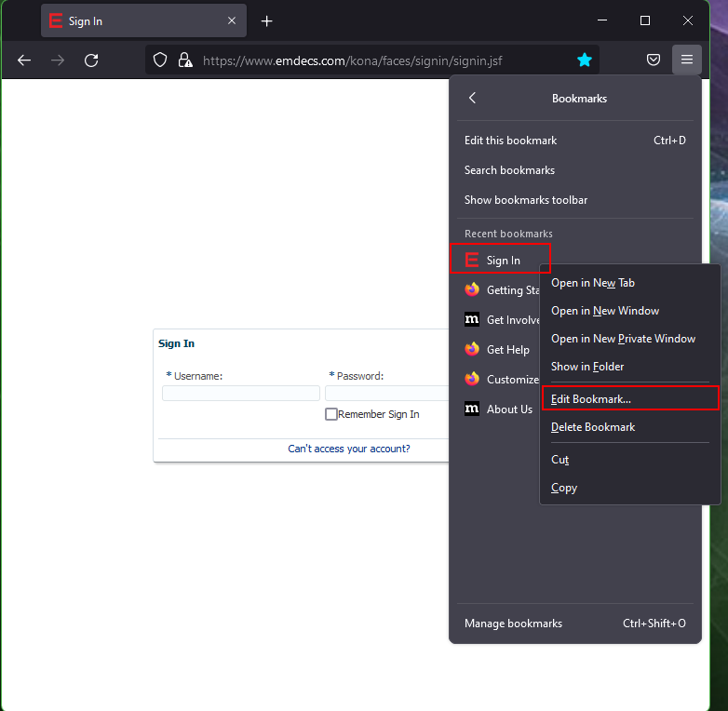Tick the Remember Sign In checkbox

331,414
